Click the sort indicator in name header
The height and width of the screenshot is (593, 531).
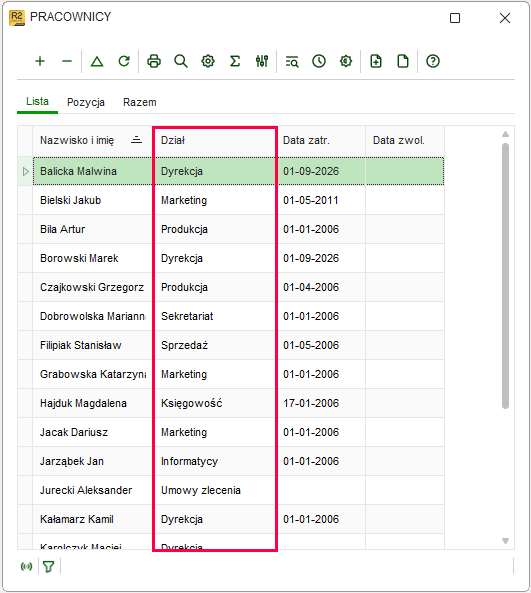[136, 140]
